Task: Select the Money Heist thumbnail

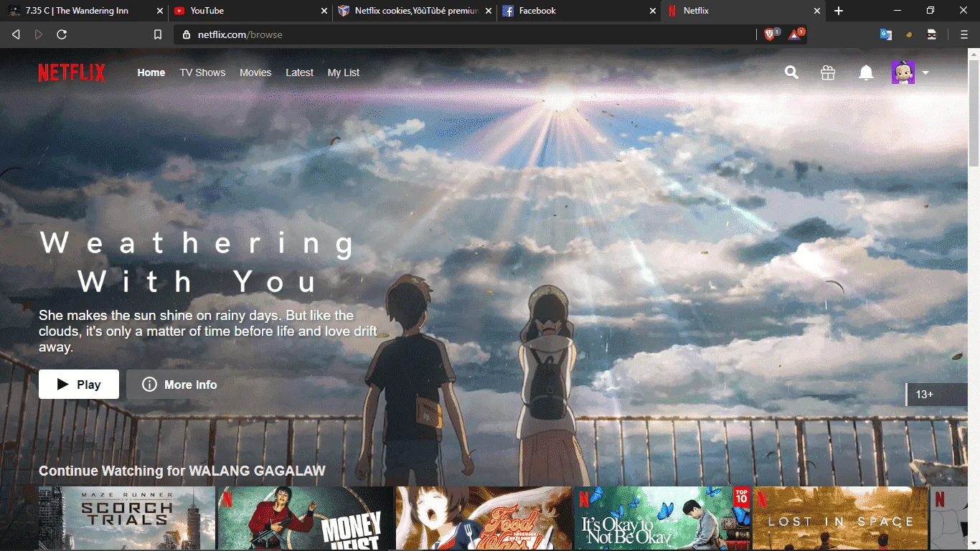Action: click(x=306, y=519)
